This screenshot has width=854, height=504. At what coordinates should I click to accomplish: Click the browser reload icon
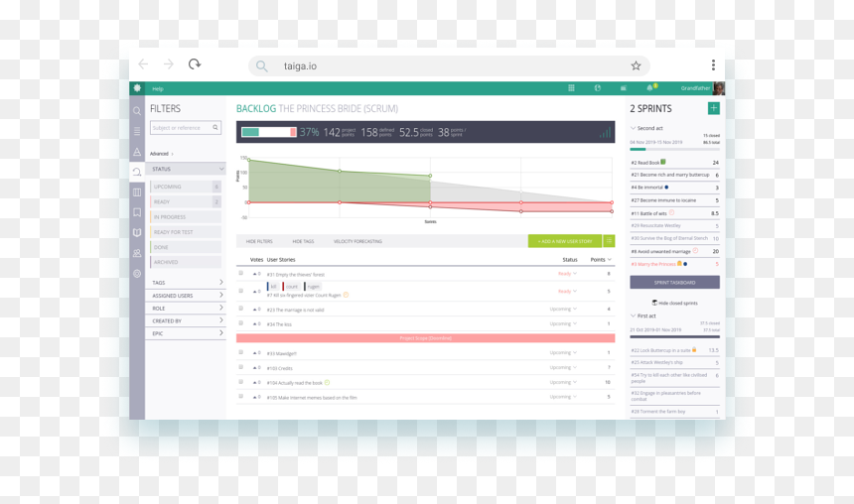(195, 64)
